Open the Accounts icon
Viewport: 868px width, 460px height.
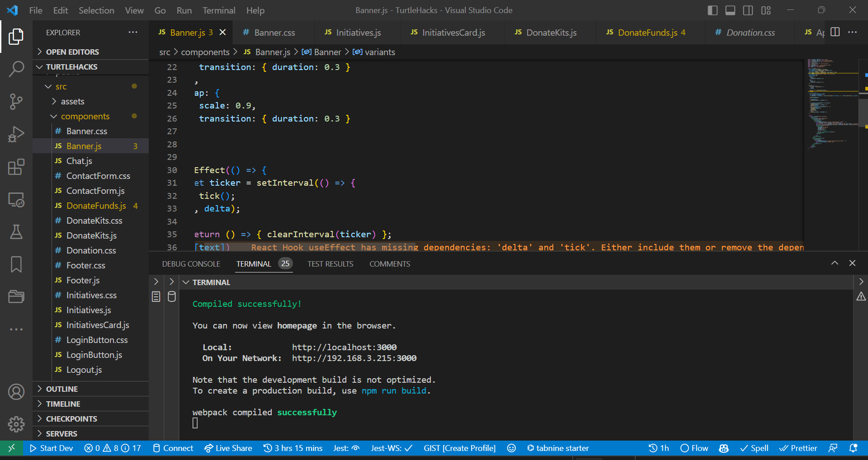coord(16,392)
